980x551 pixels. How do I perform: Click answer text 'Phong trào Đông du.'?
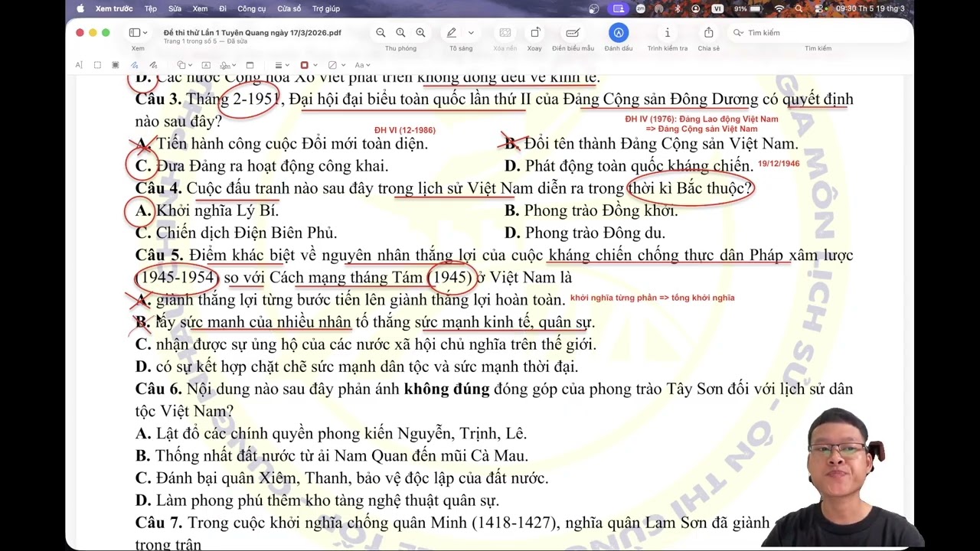(595, 233)
